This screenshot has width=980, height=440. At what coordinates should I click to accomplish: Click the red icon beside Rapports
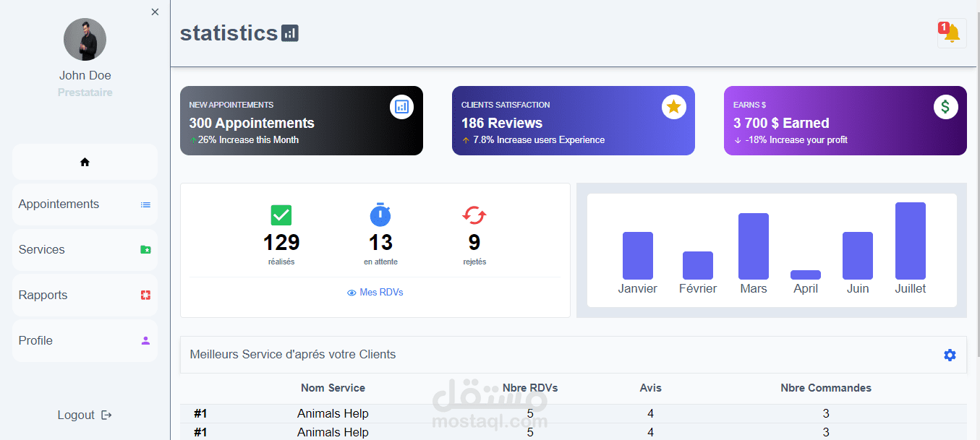[x=145, y=296]
